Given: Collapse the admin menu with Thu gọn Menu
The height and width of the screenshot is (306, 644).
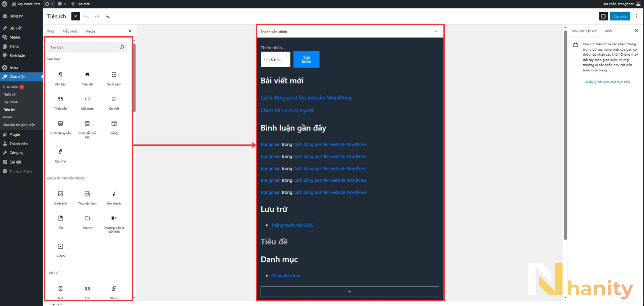Looking at the screenshot, I should click(x=21, y=171).
